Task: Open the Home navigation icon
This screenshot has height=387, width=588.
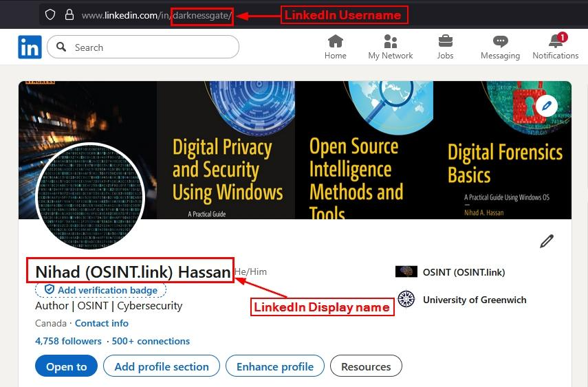Action: click(335, 41)
